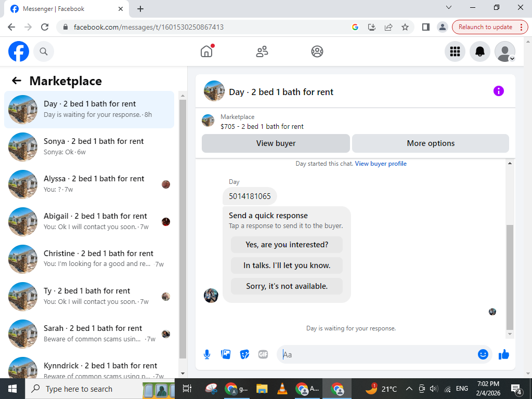The width and height of the screenshot is (532, 399).
Task: Open Abigail's rental conversation
Action: [x=89, y=222]
